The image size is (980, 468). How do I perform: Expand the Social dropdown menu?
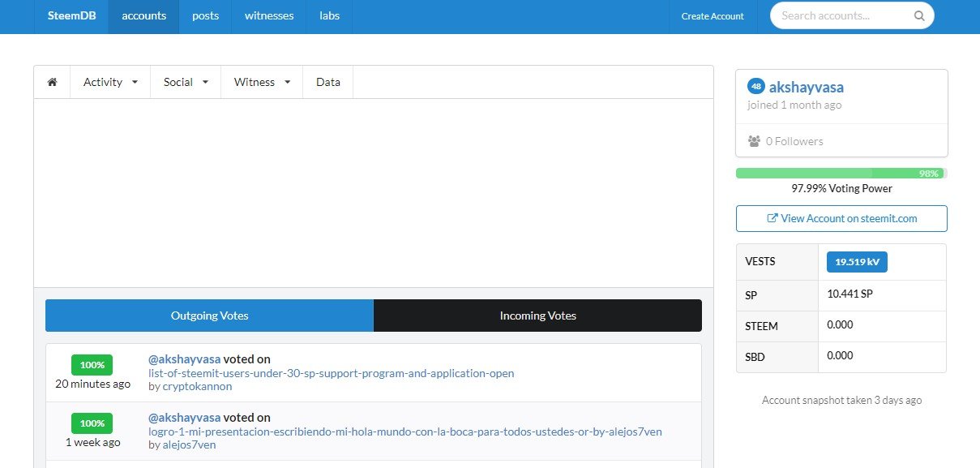pos(186,82)
